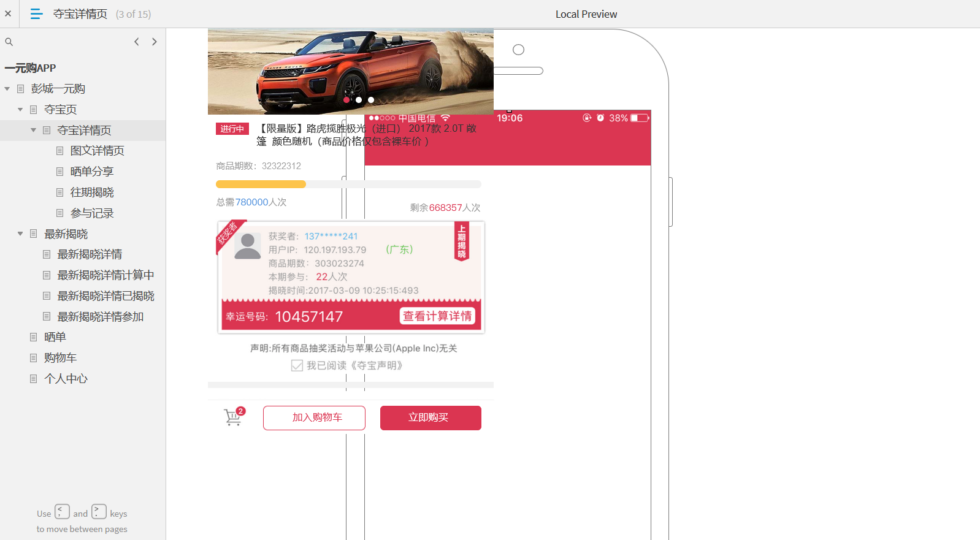Open the 最新揭晓详情计算中 page
This screenshot has height=540, width=980.
[x=105, y=275]
